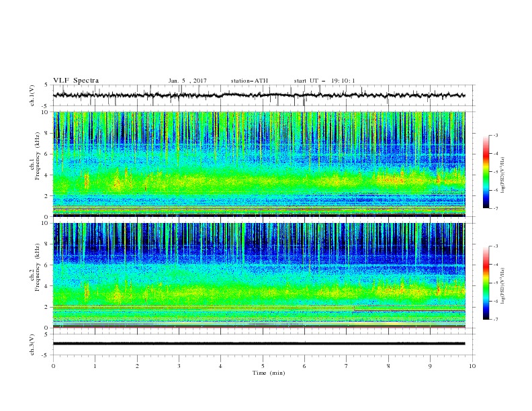This screenshot has width=532, height=411.
Task: Click the ch.3 voltage waveform trace
Action: click(259, 344)
